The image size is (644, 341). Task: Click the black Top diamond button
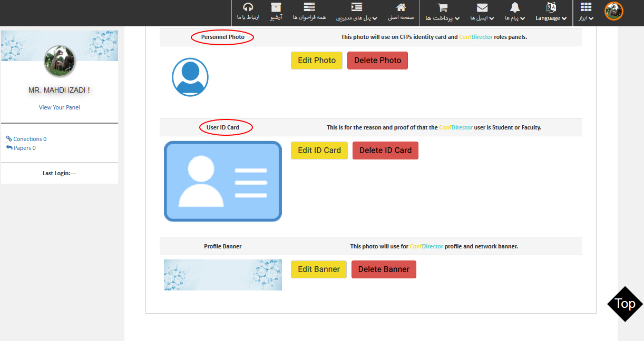(x=625, y=304)
